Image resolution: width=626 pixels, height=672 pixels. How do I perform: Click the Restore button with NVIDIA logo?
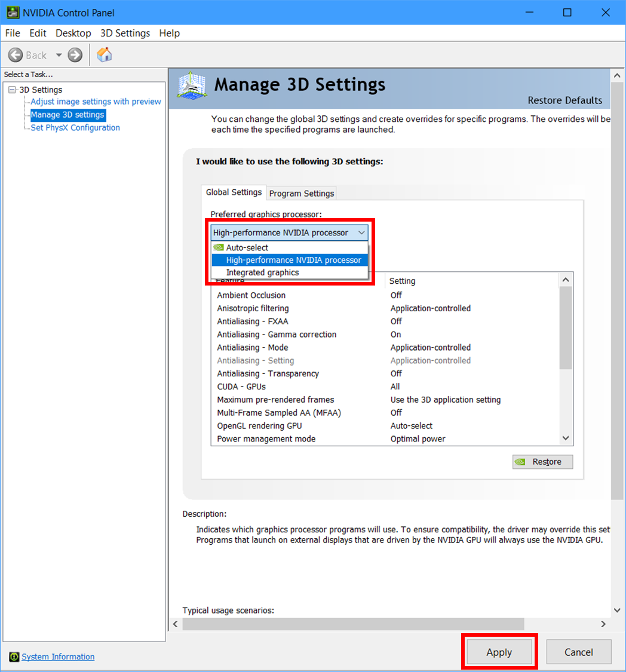[542, 462]
